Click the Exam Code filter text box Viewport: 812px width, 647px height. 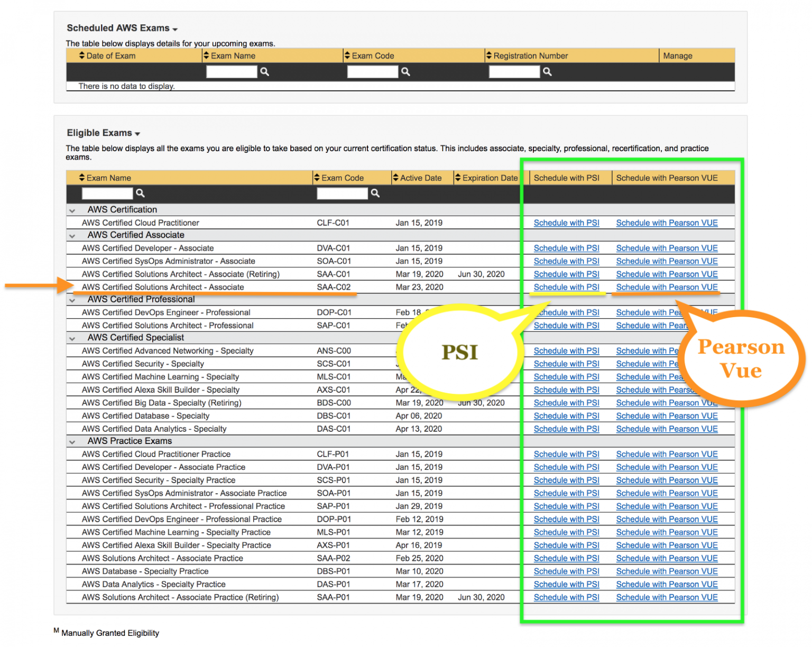pos(341,193)
